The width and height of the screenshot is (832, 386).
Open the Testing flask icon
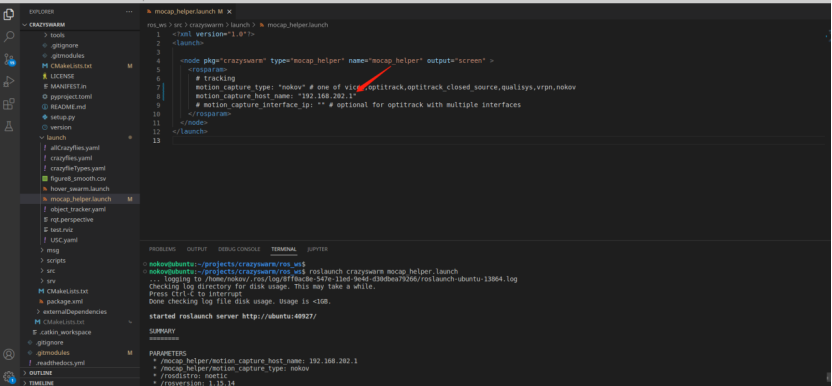[9, 126]
